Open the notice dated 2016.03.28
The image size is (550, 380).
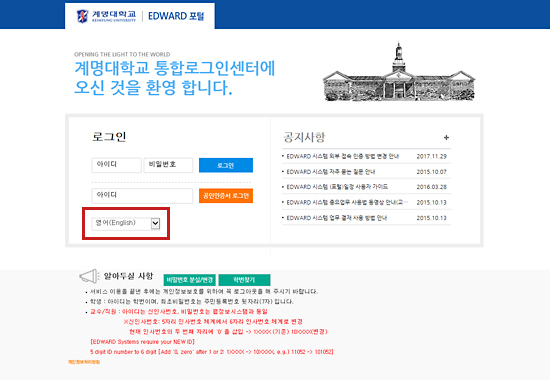[337, 187]
